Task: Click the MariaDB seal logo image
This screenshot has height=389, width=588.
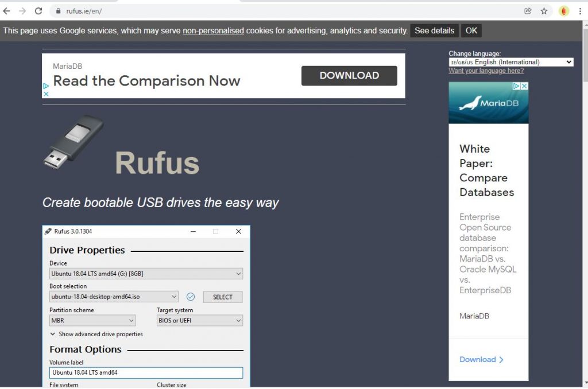Action: [x=489, y=103]
